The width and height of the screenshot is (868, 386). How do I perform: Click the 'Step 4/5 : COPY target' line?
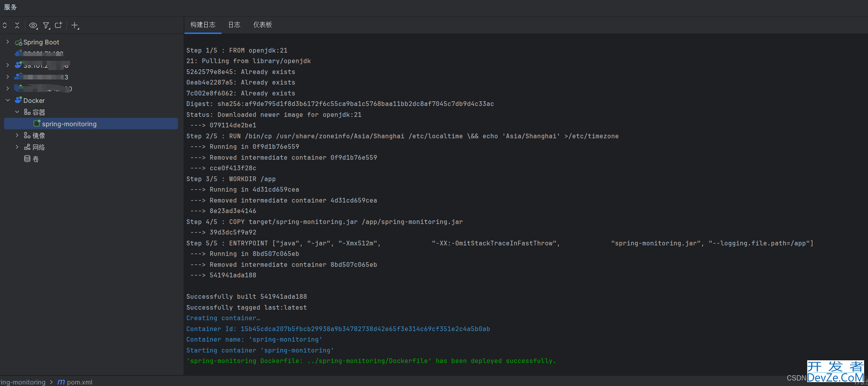pyautogui.click(x=325, y=222)
